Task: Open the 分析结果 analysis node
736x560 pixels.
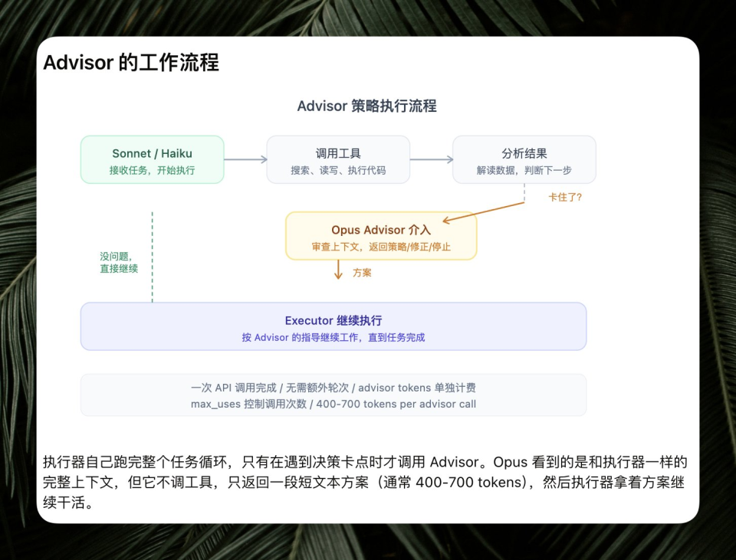Action: [524, 159]
